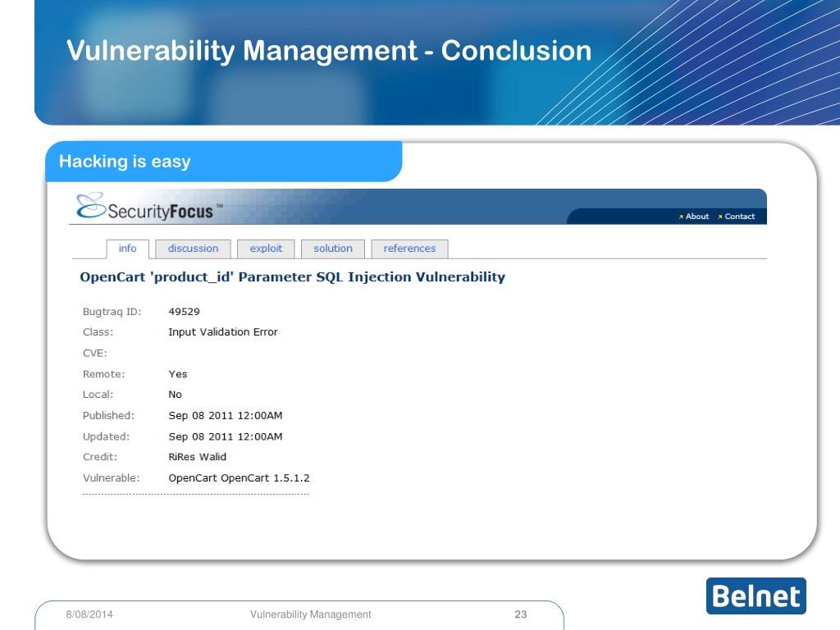Click the Belnet logo
This screenshot has width=840, height=630.
pyautogui.click(x=756, y=596)
